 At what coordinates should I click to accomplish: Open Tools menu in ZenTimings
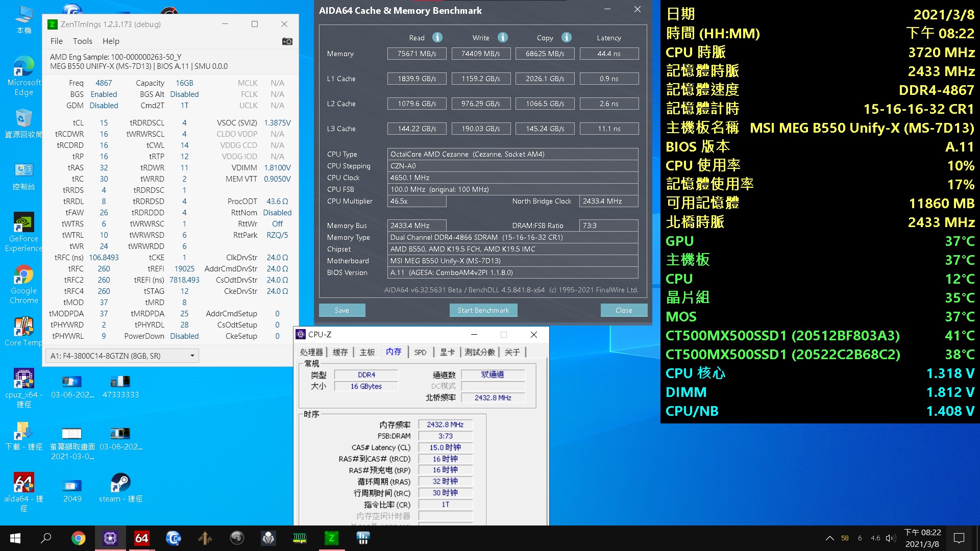[82, 41]
